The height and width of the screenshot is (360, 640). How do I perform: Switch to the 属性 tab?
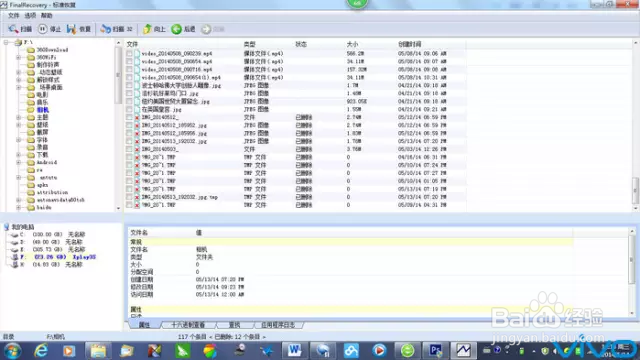point(144,325)
